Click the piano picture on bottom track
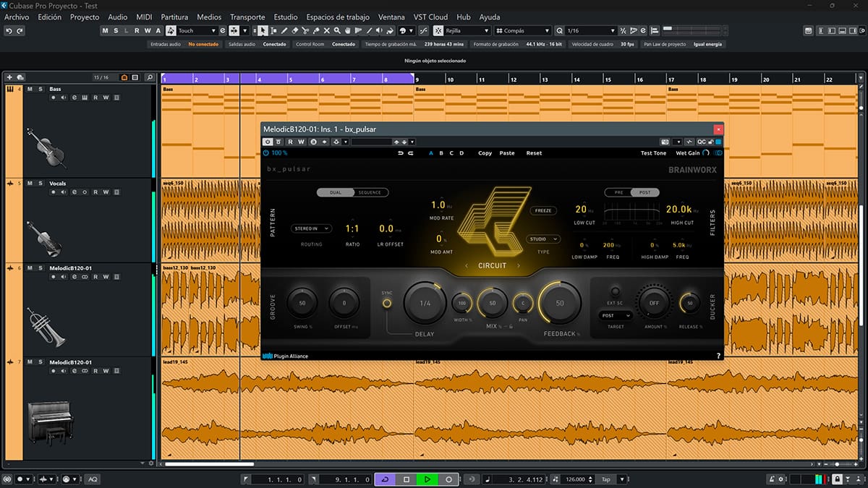The width and height of the screenshot is (868, 488). (50, 423)
